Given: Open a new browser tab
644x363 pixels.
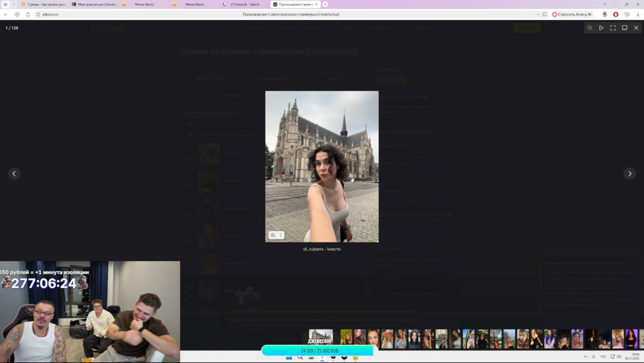Looking at the screenshot, I should (x=325, y=4).
